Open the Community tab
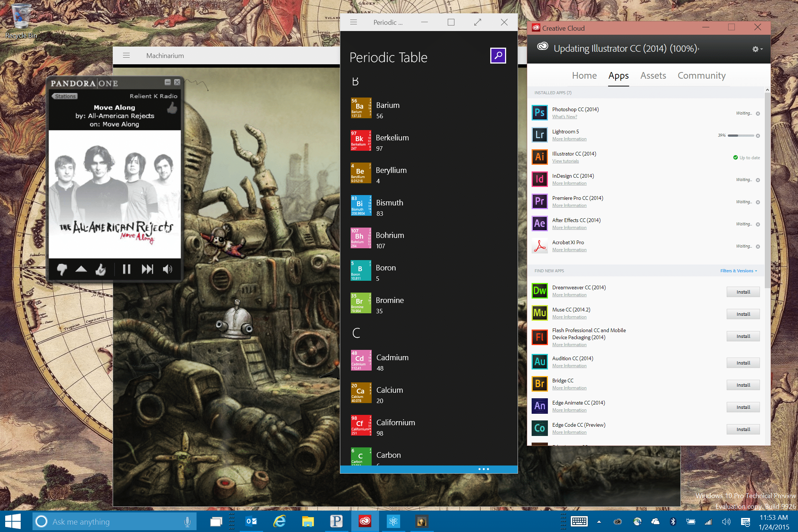Viewport: 798px width, 532px height. pyautogui.click(x=701, y=75)
